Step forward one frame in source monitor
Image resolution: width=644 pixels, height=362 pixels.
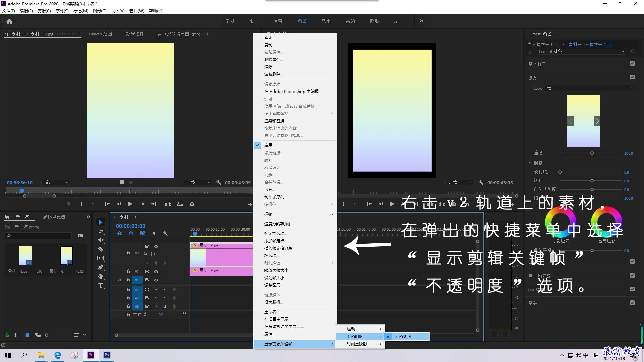point(142,204)
